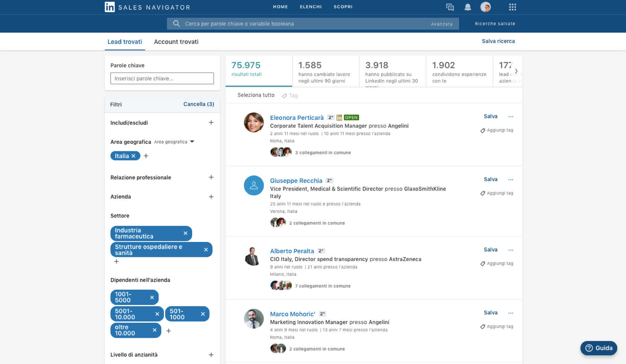The image size is (626, 364).
Task: Remove the 1001-5000 employees filter
Action: [x=152, y=298]
